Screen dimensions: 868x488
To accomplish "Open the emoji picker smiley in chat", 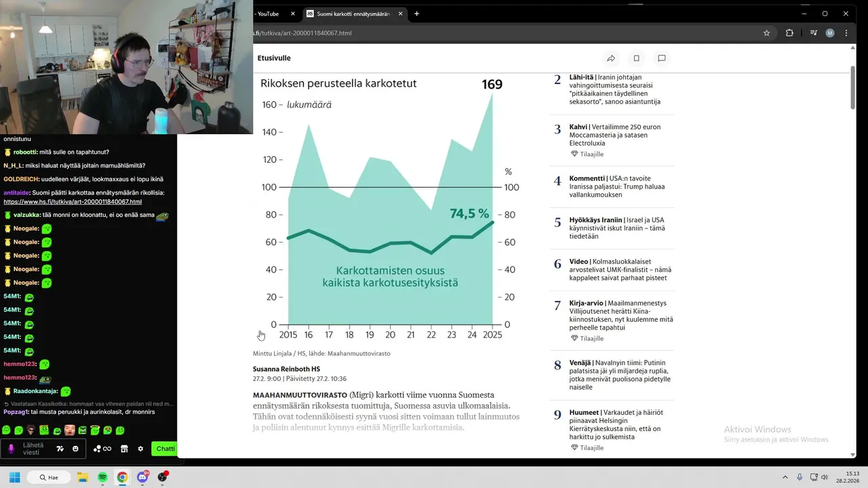I will click(75, 449).
